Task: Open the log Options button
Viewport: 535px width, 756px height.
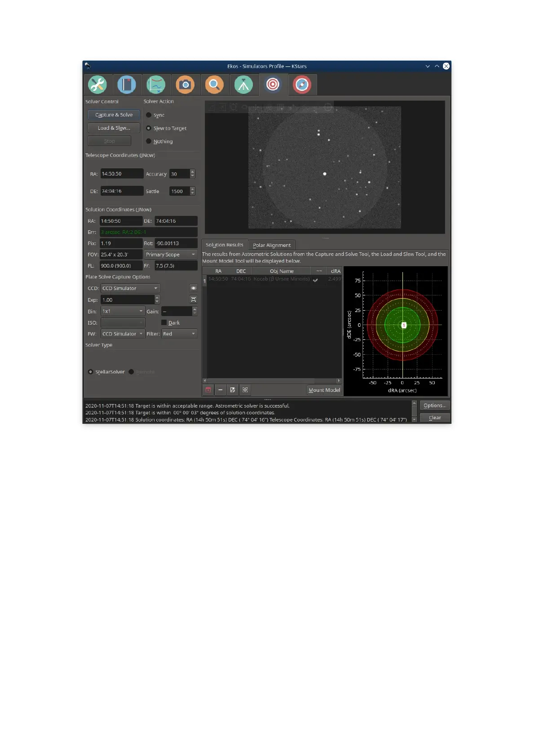Action: 435,405
